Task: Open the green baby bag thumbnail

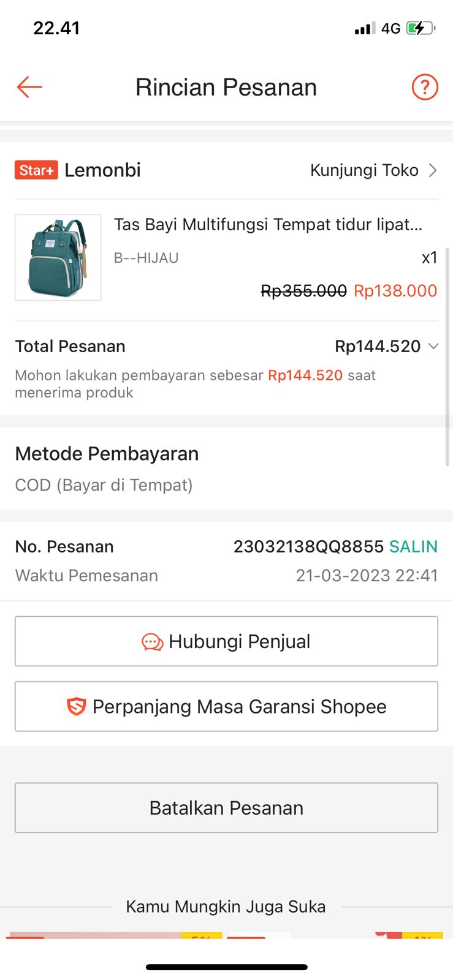Action: pos(58,257)
